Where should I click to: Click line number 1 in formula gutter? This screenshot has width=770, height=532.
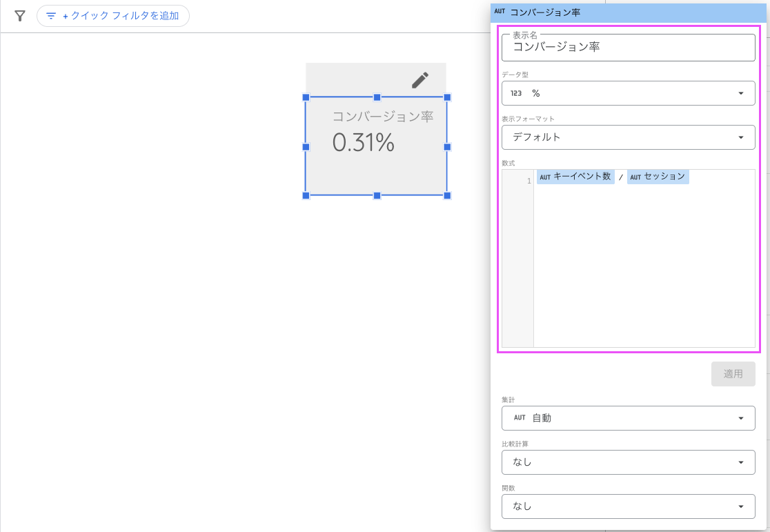coord(529,181)
